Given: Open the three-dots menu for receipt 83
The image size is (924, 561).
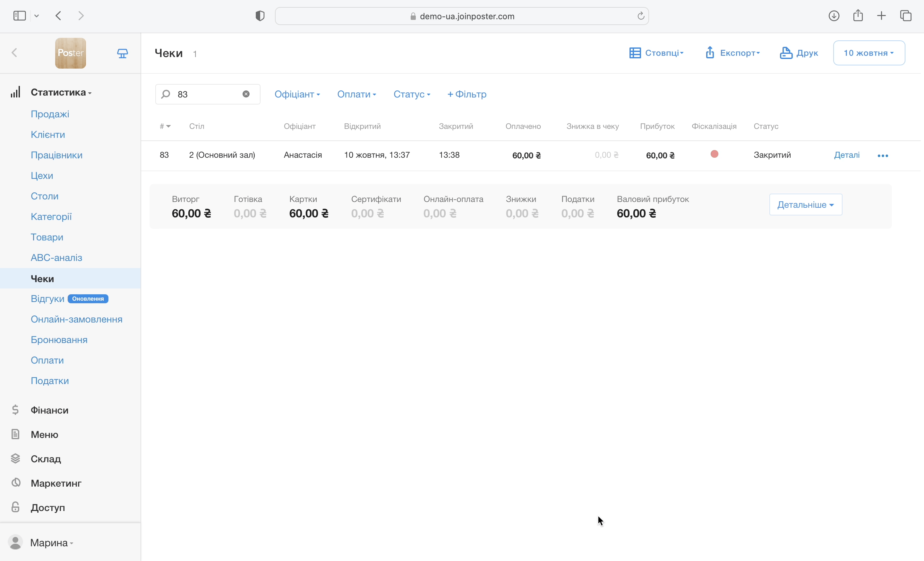Looking at the screenshot, I should click(x=883, y=155).
